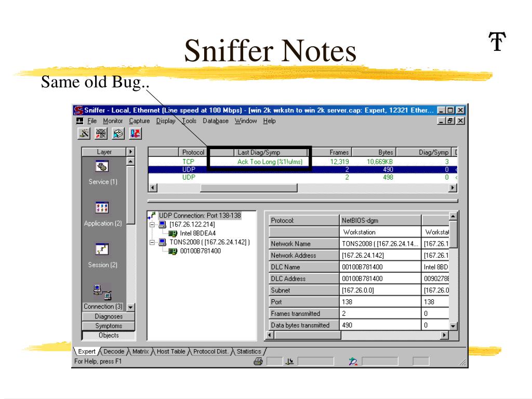Open the Tools menu

pos(189,121)
